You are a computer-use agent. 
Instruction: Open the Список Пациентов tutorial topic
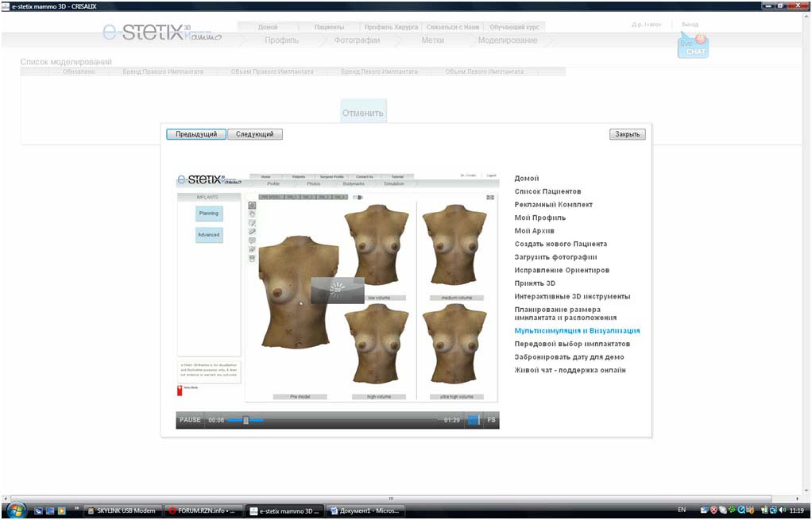coord(547,191)
